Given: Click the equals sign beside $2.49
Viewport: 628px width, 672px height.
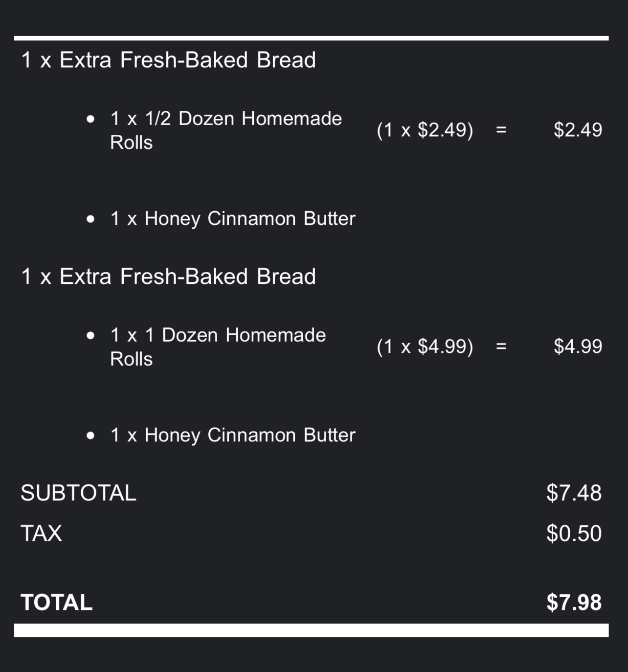Looking at the screenshot, I should 501,130.
